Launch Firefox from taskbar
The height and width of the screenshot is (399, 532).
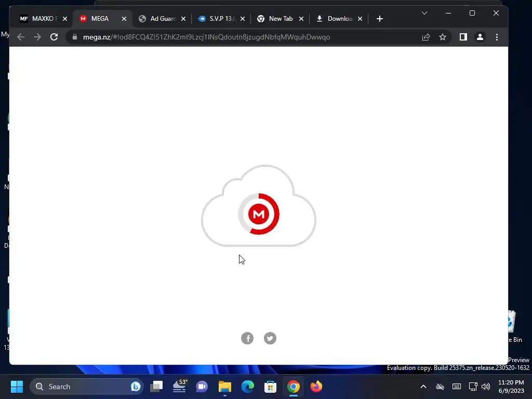pos(316,387)
